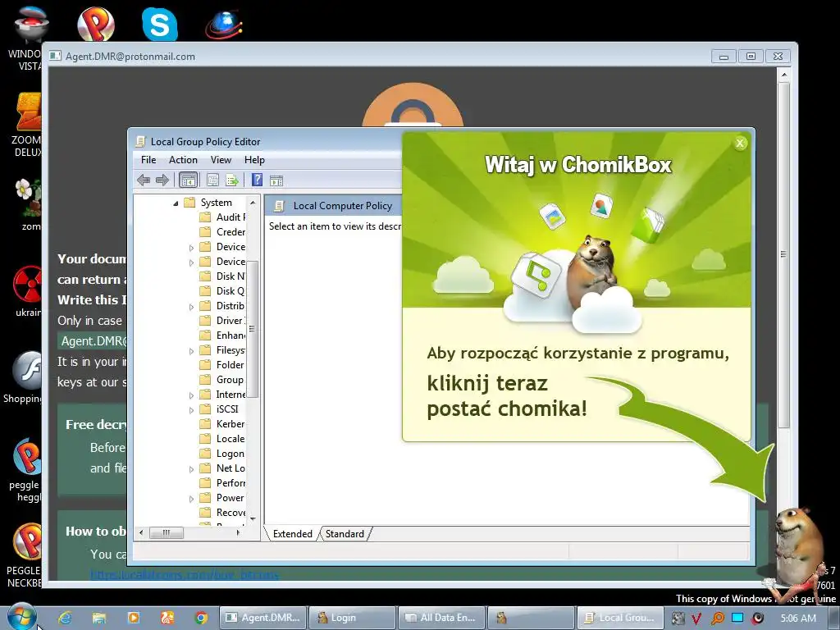The image size is (840, 630).
Task: Click the Windows Start orb
Action: [x=21, y=617]
